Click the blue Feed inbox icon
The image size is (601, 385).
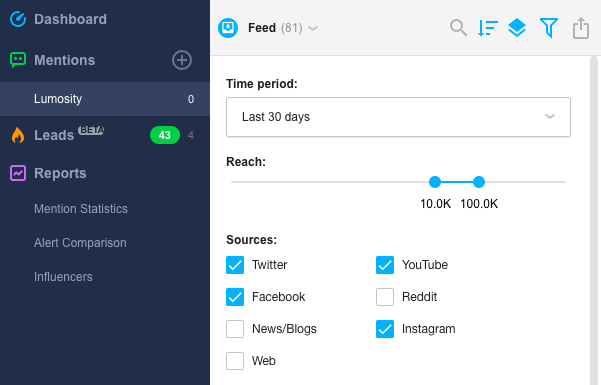point(228,28)
